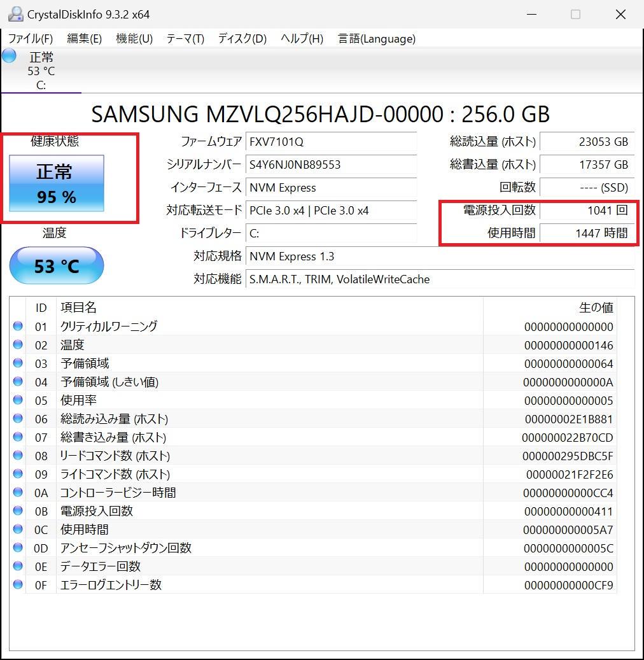Click the total host writes value 17357 GB

click(x=587, y=165)
